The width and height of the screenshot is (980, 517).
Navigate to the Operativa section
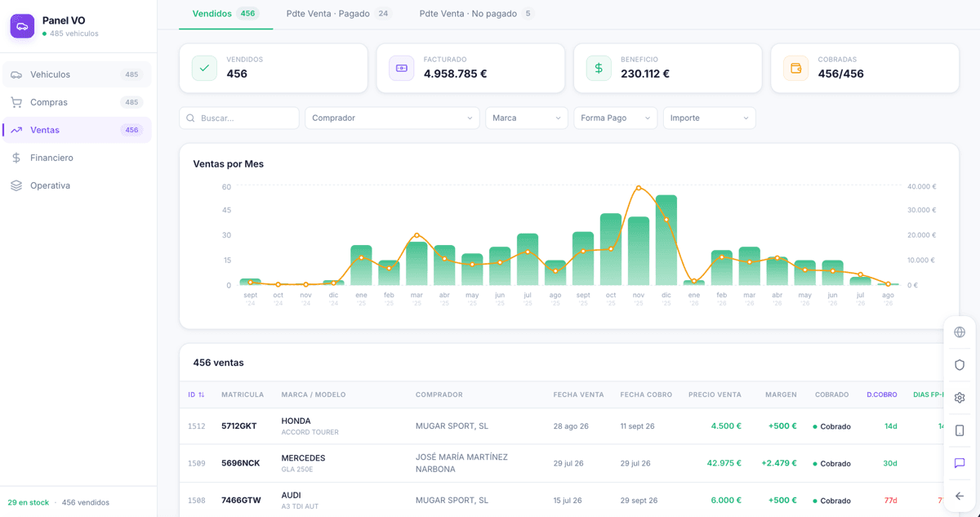pyautogui.click(x=77, y=185)
